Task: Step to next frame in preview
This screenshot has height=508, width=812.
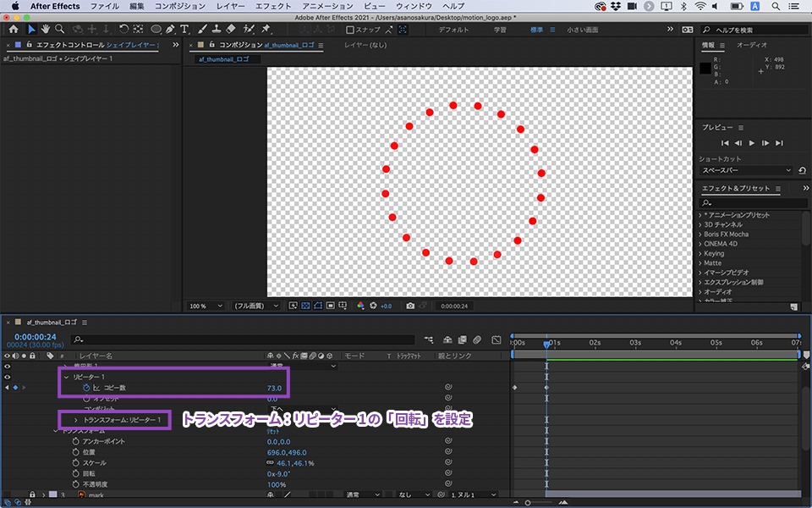Action: pyautogui.click(x=765, y=143)
